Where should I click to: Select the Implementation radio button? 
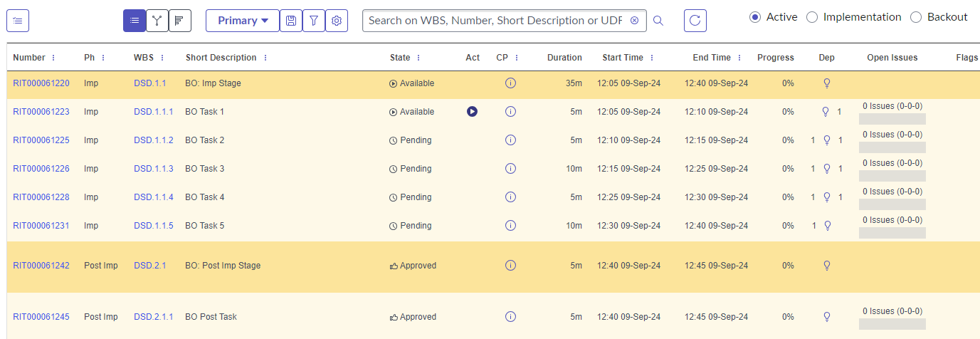[812, 17]
